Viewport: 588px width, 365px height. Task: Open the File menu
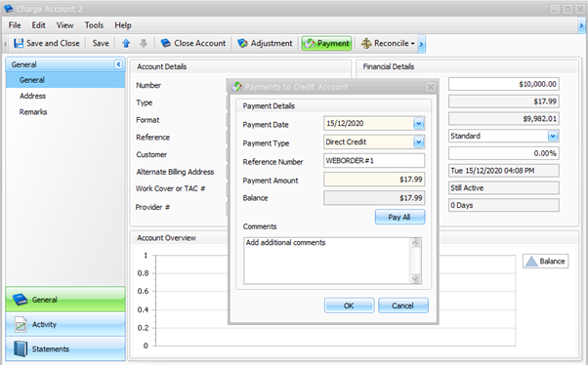(x=15, y=25)
